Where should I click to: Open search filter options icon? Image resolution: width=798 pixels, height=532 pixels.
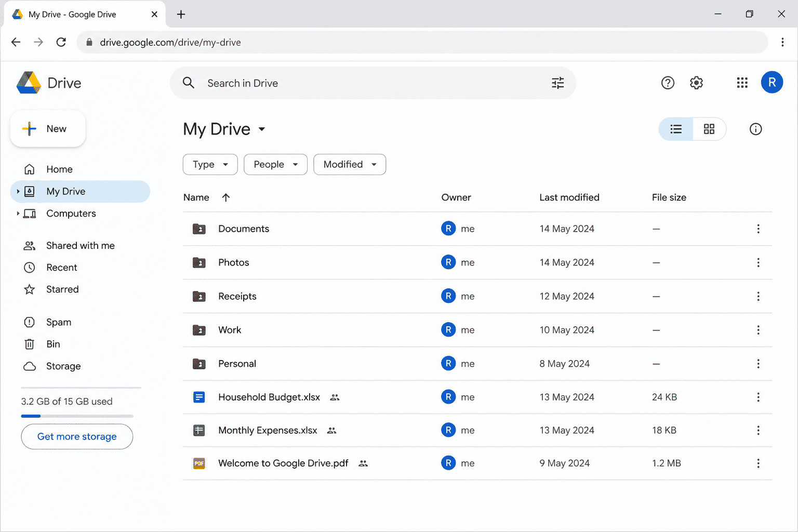point(557,83)
